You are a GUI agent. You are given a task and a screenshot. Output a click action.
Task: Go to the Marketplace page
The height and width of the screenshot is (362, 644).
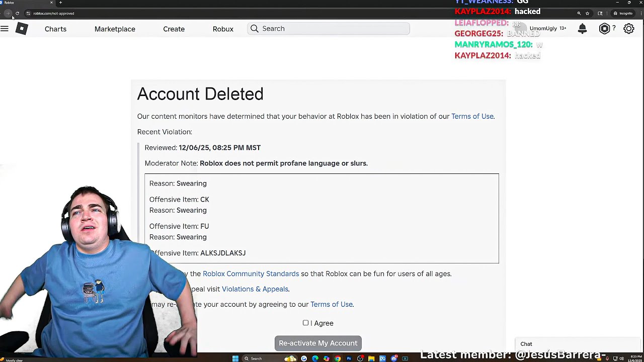[115, 29]
